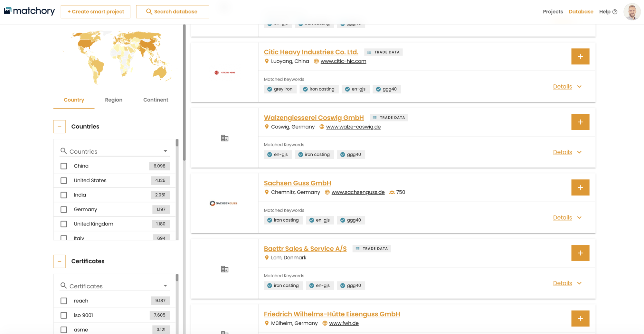The image size is (644, 334).
Task: Click the Trade Data badge on Citic Heavy Industries
Action: click(x=384, y=52)
